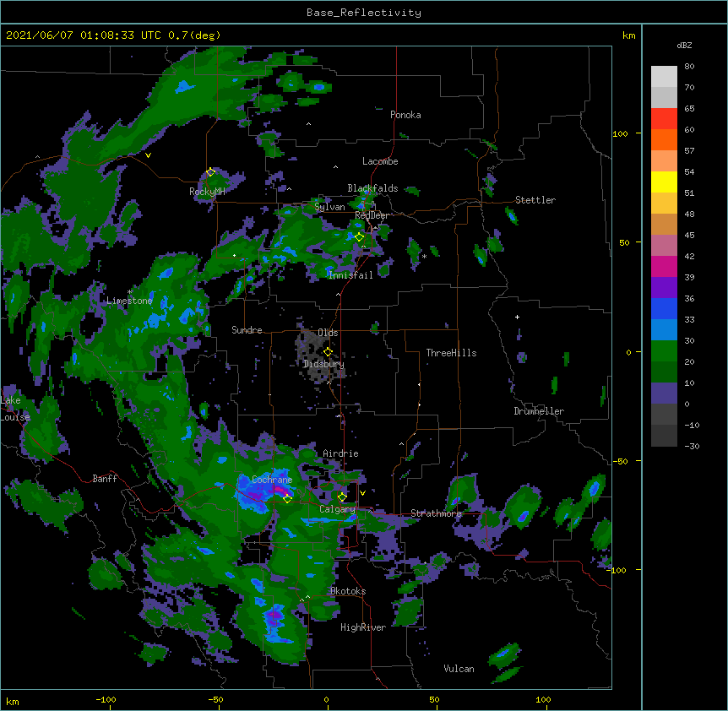Click the RedDeer city label
Screen dimensions: 728x711
372,215
